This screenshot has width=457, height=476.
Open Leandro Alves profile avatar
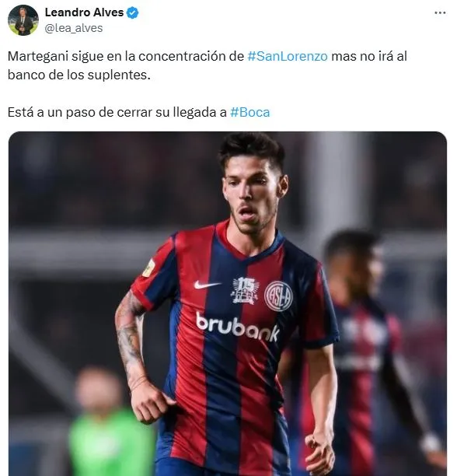(x=23, y=20)
